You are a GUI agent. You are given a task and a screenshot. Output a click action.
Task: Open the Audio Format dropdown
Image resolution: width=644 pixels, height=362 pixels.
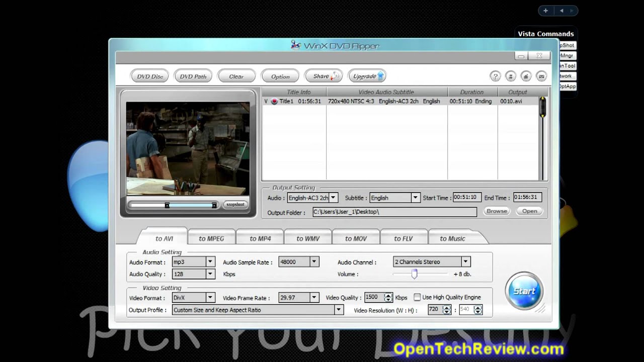pos(210,262)
